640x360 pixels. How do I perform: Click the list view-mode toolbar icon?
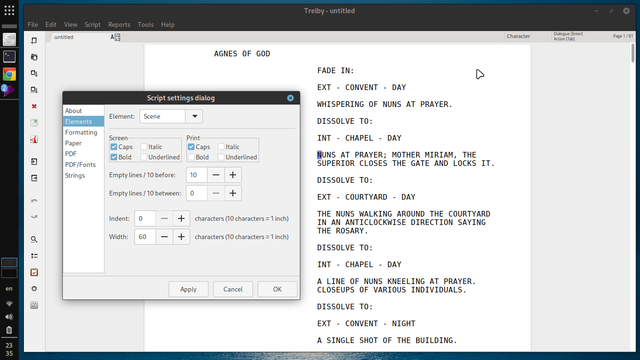[34, 256]
